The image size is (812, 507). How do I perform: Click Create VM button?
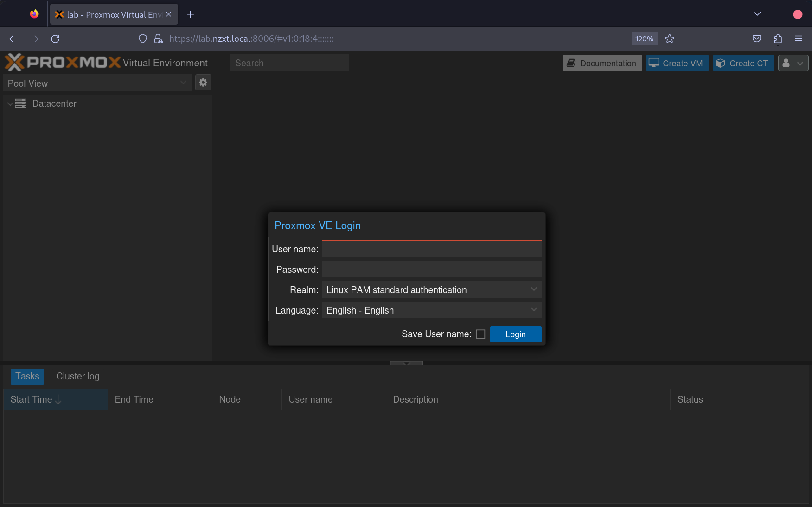point(677,63)
